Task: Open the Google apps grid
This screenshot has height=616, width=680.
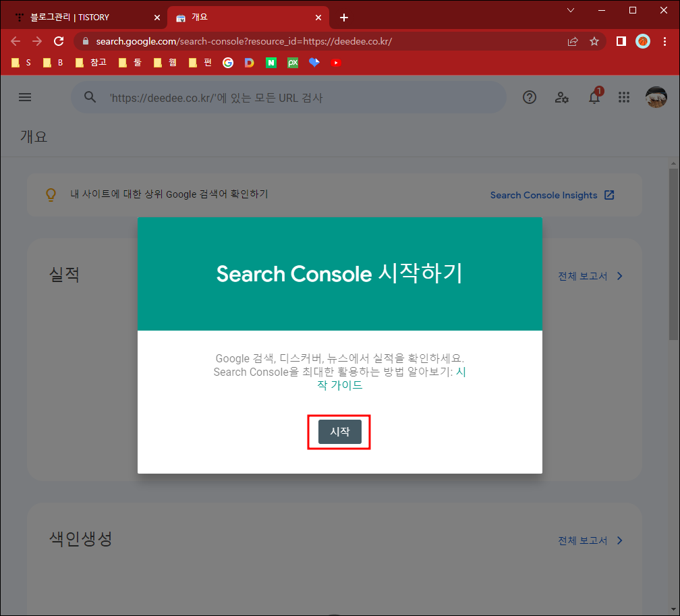Action: coord(624,97)
